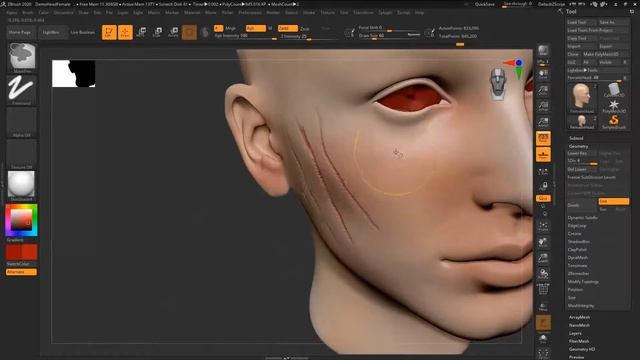Expand the ArrayMesh section
Screen dimensions: 640x360
coord(579,317)
